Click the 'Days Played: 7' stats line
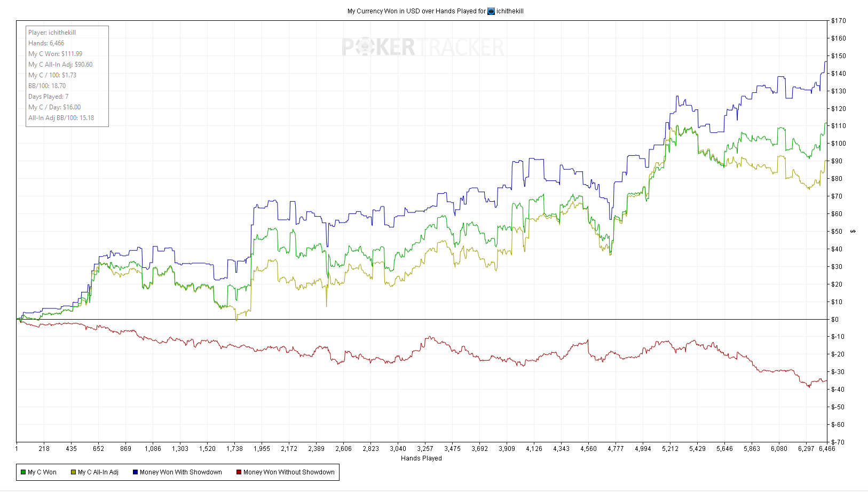The image size is (868, 492). point(49,97)
